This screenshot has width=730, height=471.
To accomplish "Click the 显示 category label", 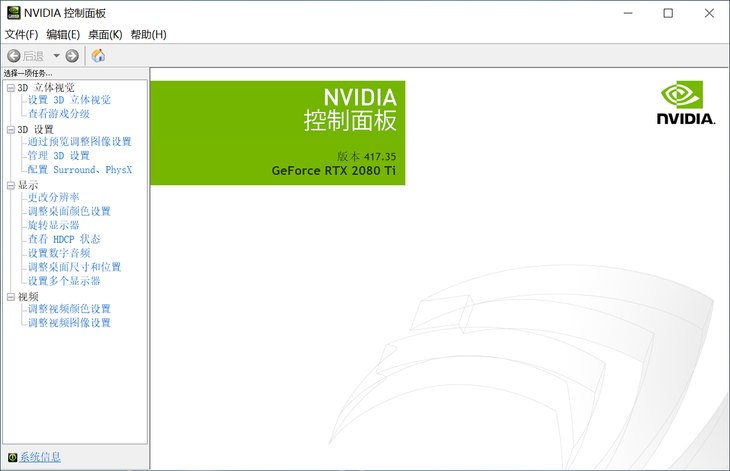I will coord(28,186).
